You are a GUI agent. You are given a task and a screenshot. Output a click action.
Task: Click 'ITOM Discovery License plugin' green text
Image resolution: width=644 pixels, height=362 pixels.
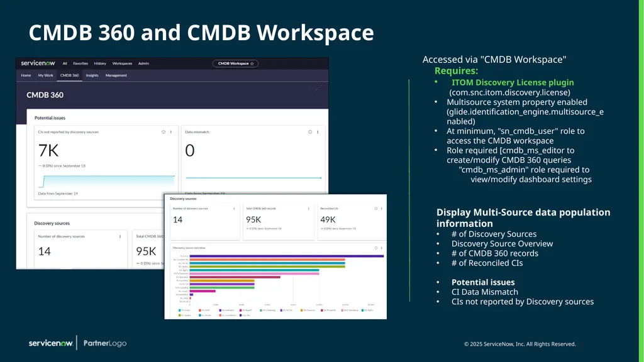click(513, 82)
